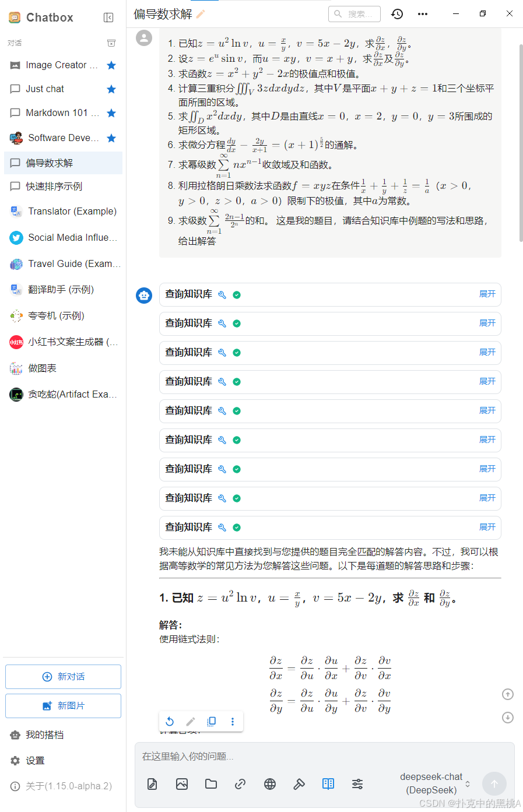Open the folder attachment icon
This screenshot has height=812, width=523.
211,784
